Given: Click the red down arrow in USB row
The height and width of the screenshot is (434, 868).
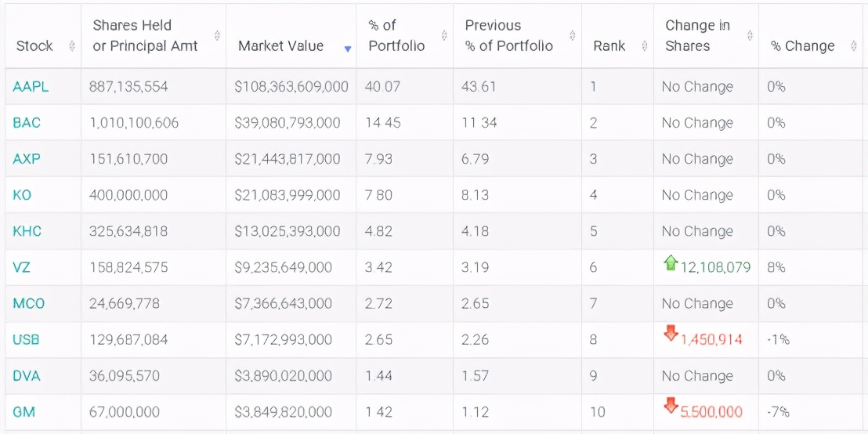Looking at the screenshot, I should (671, 334).
